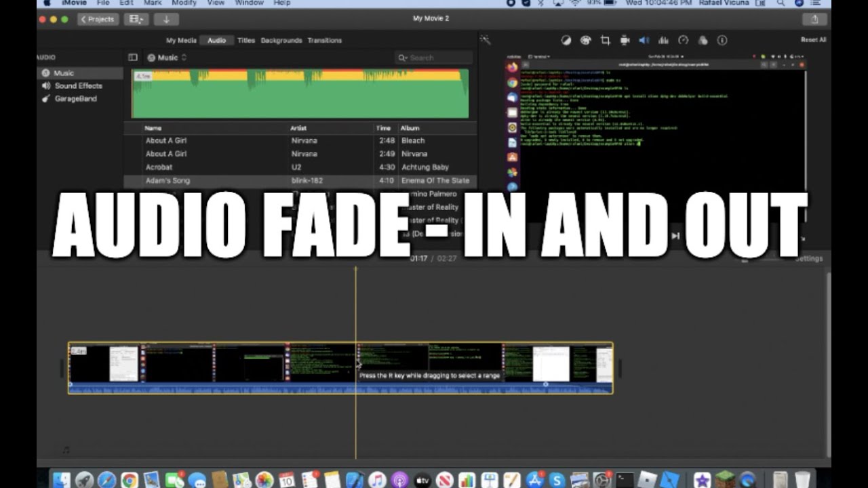Open the stabilization camera icon
The image size is (868, 488).
tap(625, 40)
